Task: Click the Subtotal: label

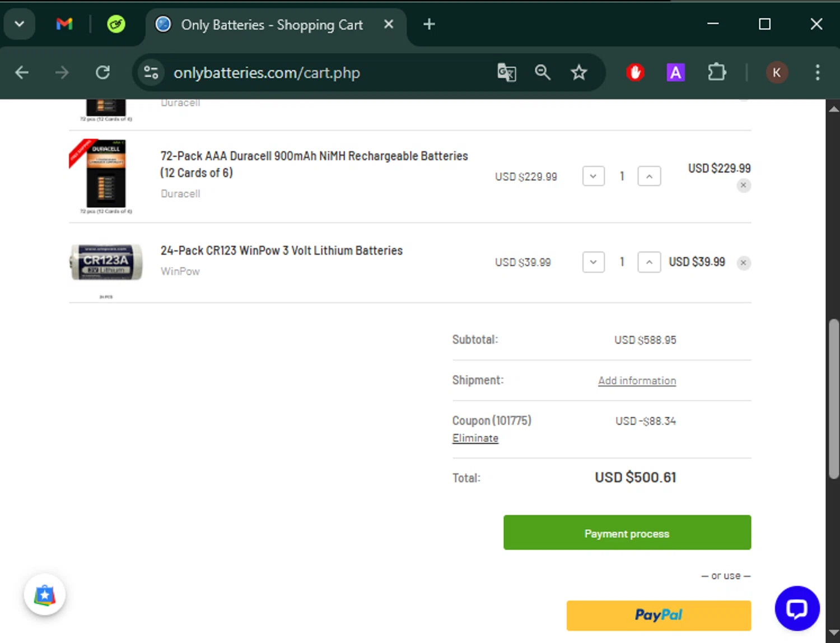Action: pyautogui.click(x=475, y=339)
